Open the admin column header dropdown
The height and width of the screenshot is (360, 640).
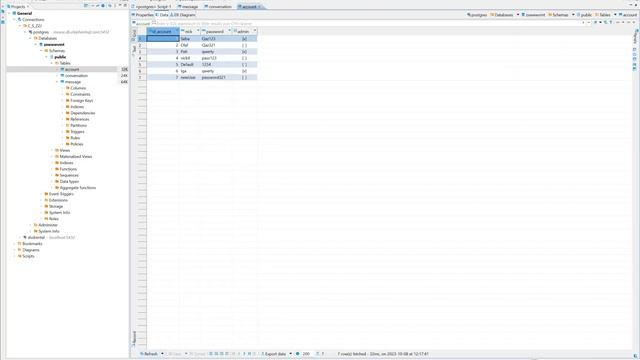255,31
